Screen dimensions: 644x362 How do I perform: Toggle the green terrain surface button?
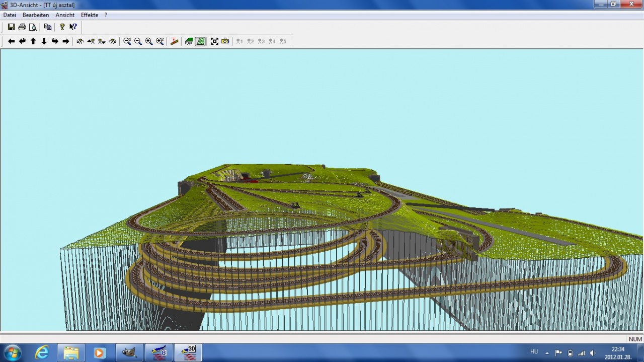click(x=189, y=41)
